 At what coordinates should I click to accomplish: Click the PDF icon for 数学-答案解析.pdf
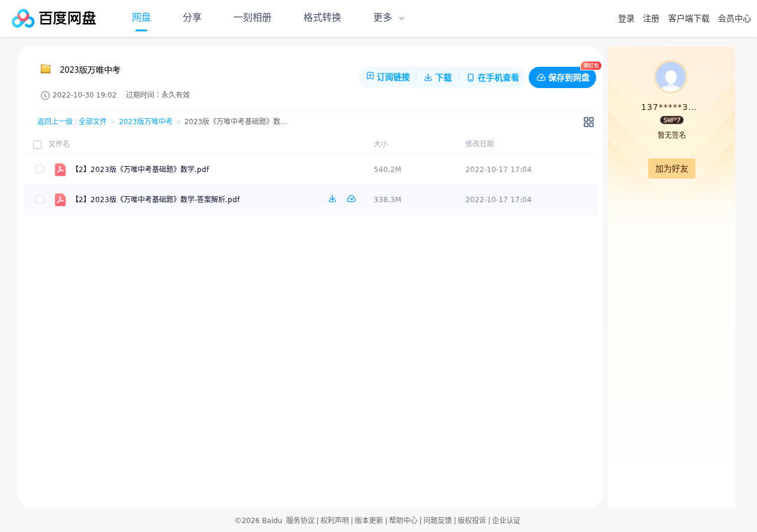click(x=60, y=200)
